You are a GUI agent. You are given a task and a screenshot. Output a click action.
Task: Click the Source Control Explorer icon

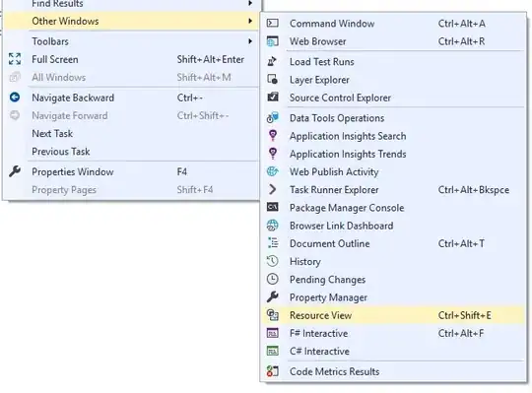(x=273, y=98)
